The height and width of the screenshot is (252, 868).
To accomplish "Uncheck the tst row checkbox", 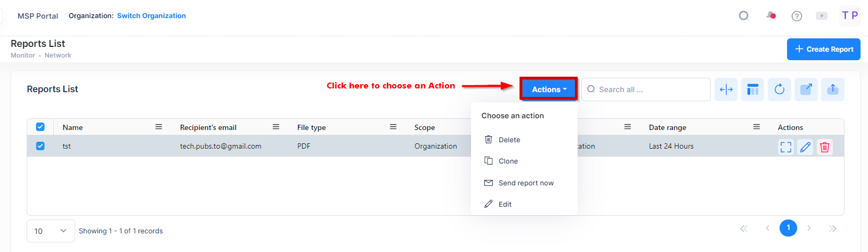I will pos(40,146).
